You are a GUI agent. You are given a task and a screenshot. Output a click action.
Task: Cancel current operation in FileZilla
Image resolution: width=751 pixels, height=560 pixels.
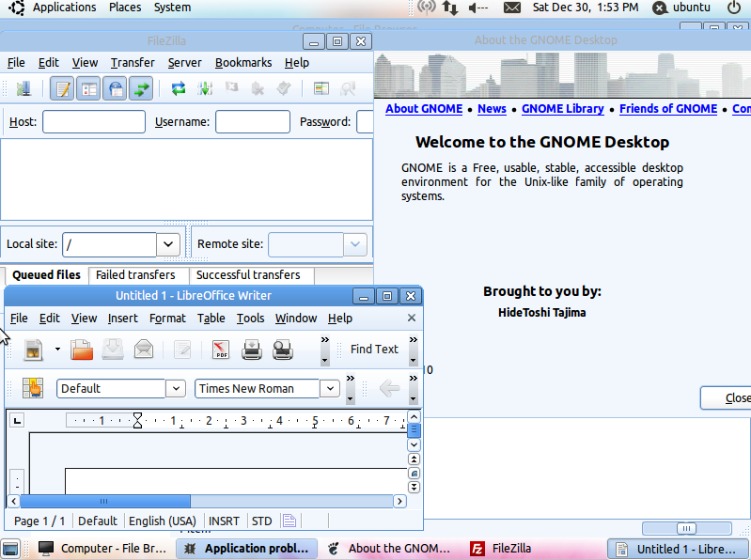[x=232, y=88]
